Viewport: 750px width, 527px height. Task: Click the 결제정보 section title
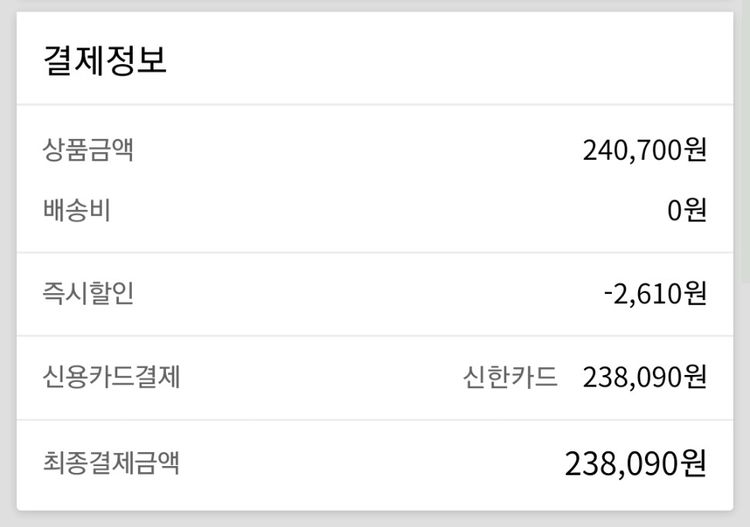point(105,59)
